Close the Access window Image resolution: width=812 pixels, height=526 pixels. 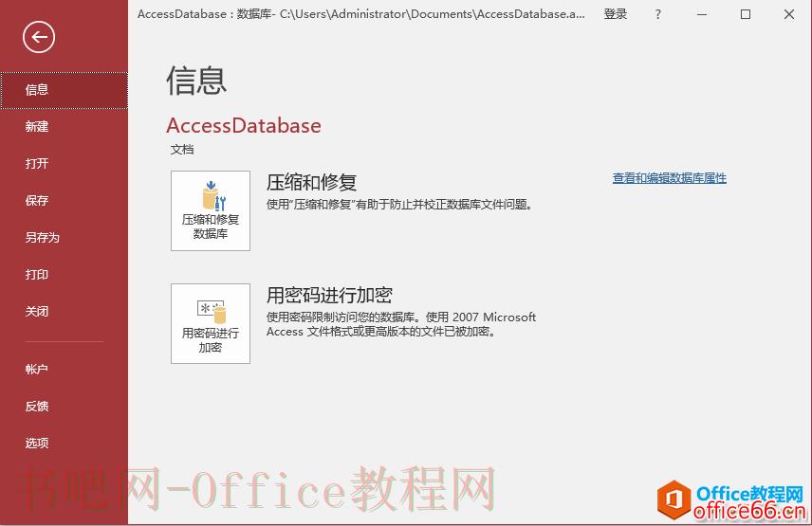tap(788, 14)
